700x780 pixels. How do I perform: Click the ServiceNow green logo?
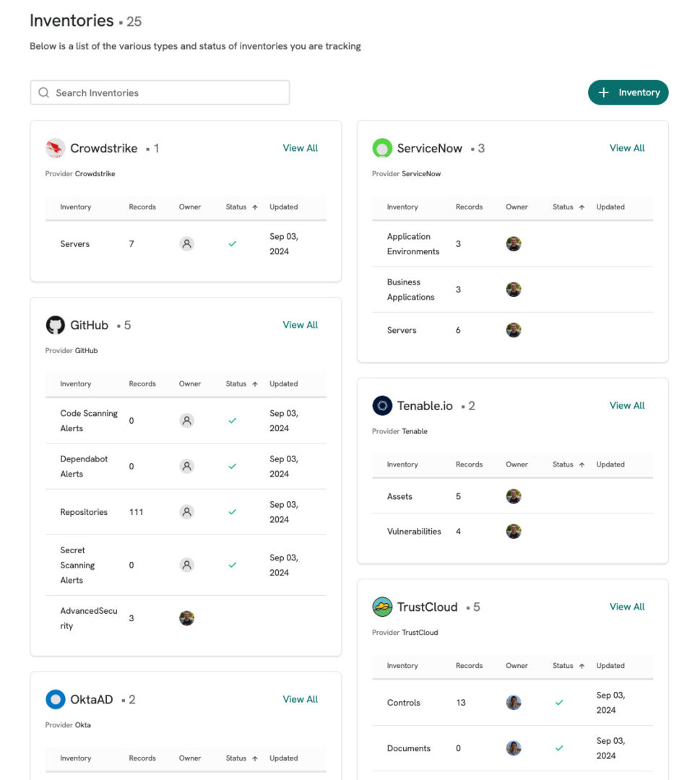click(x=382, y=148)
